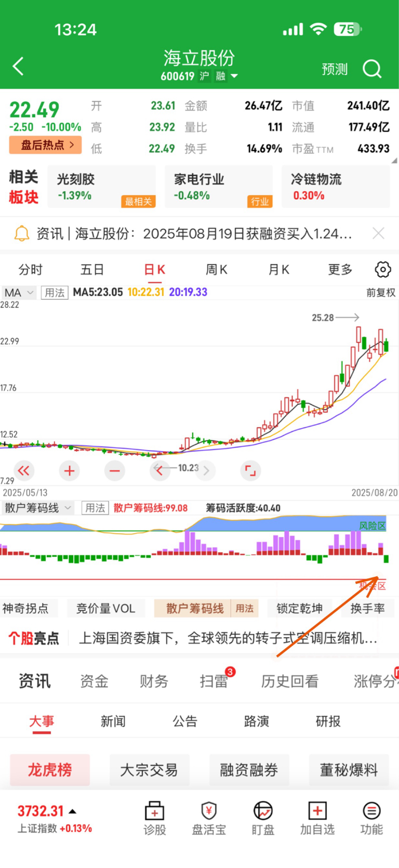The height and width of the screenshot is (868, 399).
Task: Add stock via 加自选 icon
Action: tap(317, 818)
